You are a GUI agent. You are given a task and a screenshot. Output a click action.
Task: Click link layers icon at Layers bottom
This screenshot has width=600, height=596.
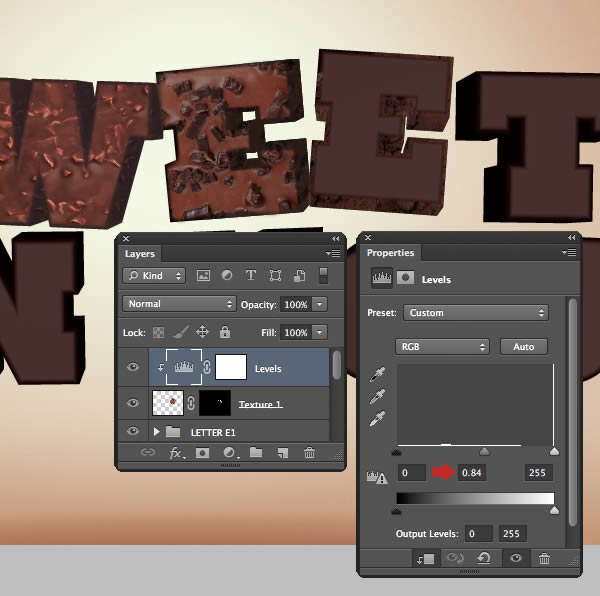click(x=148, y=453)
